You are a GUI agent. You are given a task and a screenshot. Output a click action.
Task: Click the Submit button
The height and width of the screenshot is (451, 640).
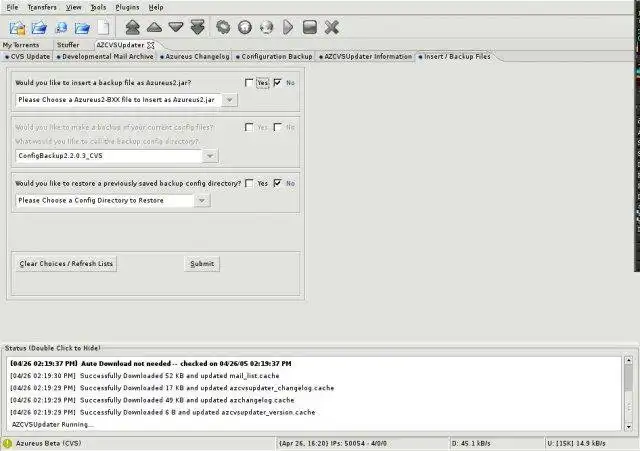pyautogui.click(x=202, y=264)
